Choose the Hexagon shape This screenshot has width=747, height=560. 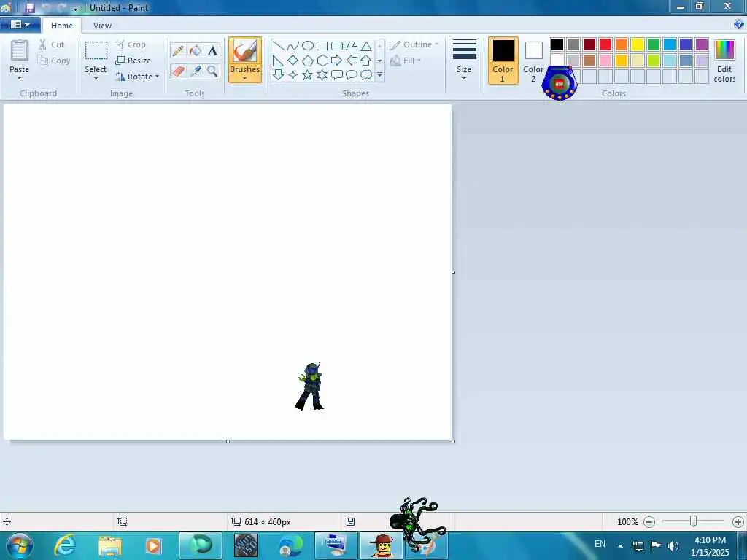pyautogui.click(x=322, y=61)
